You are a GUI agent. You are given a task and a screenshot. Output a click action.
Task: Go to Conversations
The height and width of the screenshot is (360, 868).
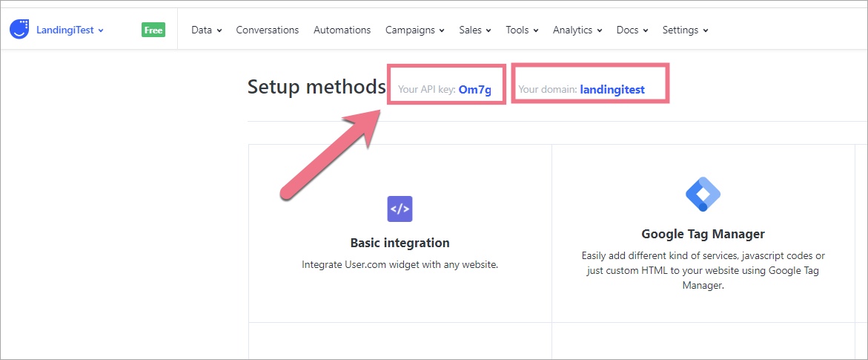pyautogui.click(x=267, y=30)
